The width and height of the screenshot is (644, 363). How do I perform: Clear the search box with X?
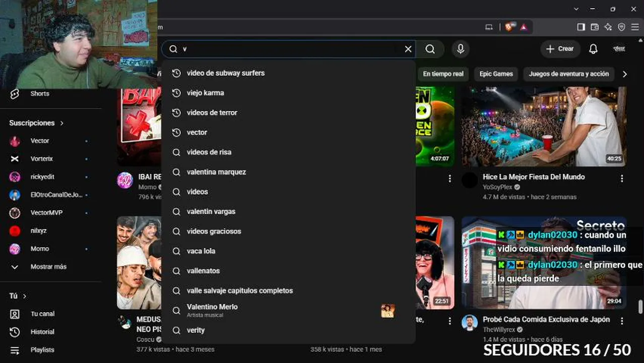408,49
